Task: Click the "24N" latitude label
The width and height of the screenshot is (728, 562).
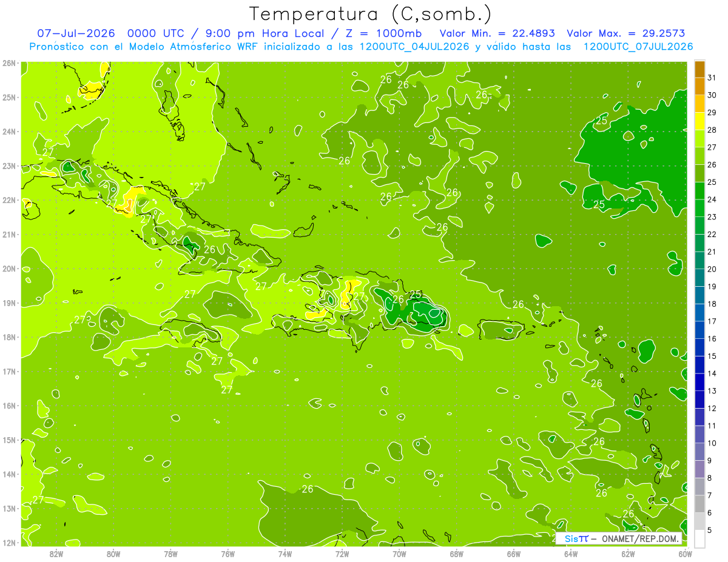Action: [9, 132]
